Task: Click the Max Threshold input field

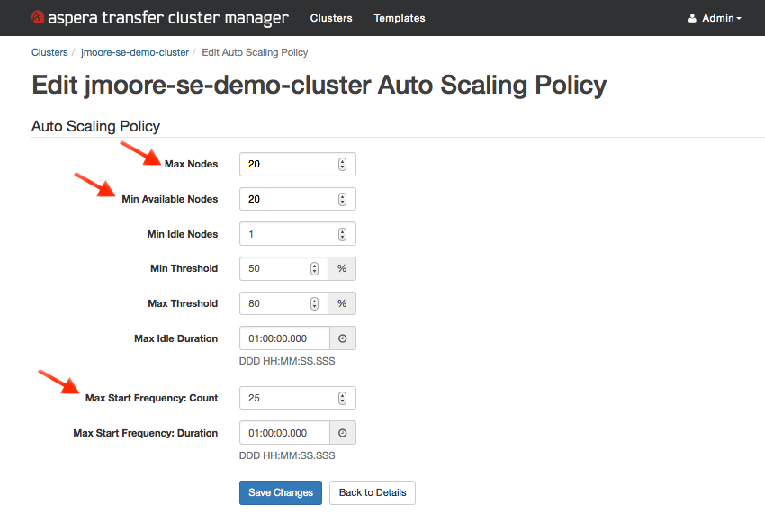Action: [x=283, y=303]
